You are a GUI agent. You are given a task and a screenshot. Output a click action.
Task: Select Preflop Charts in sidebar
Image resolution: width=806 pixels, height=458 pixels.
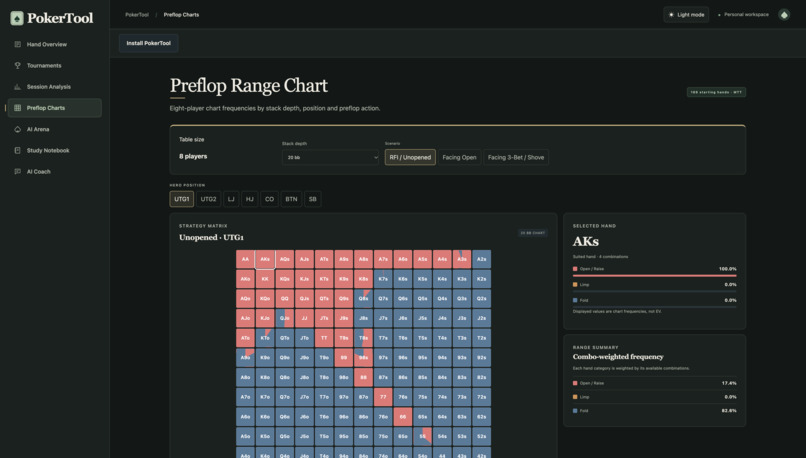pos(54,108)
